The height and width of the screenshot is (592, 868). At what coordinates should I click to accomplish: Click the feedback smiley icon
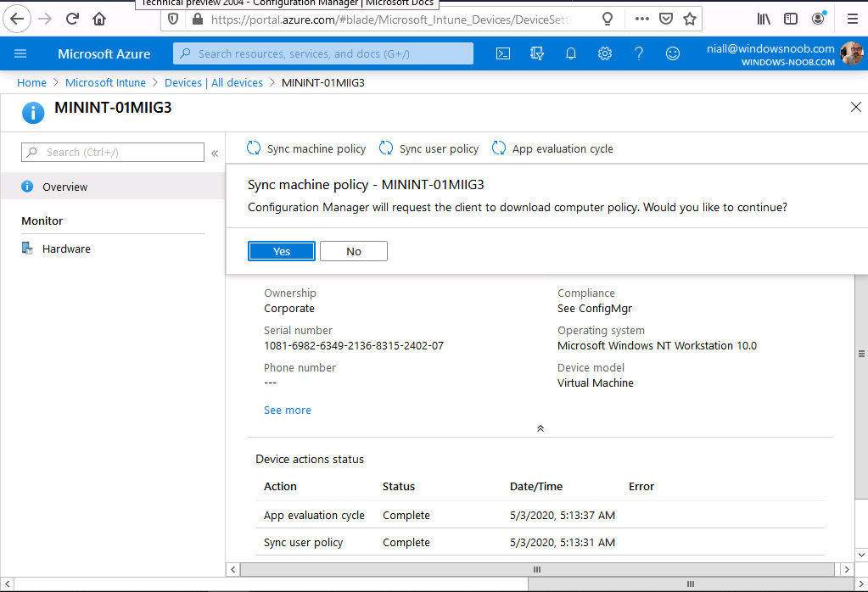(x=673, y=53)
